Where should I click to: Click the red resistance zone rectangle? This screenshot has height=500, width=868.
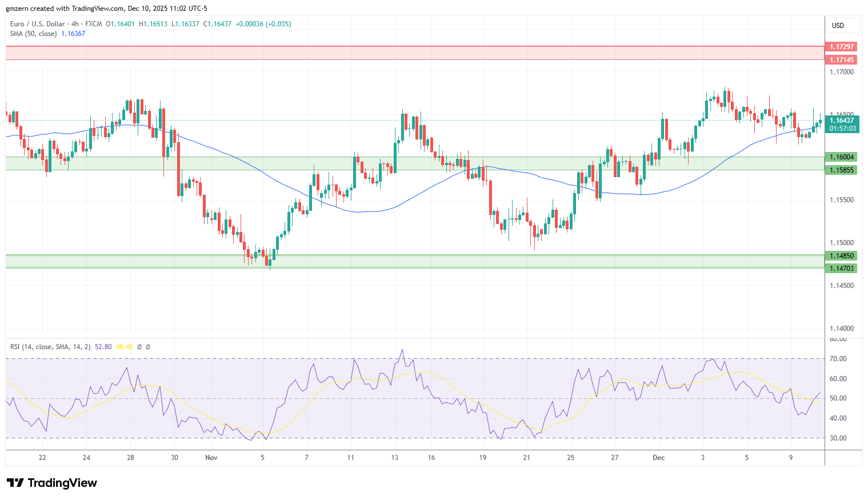click(415, 53)
